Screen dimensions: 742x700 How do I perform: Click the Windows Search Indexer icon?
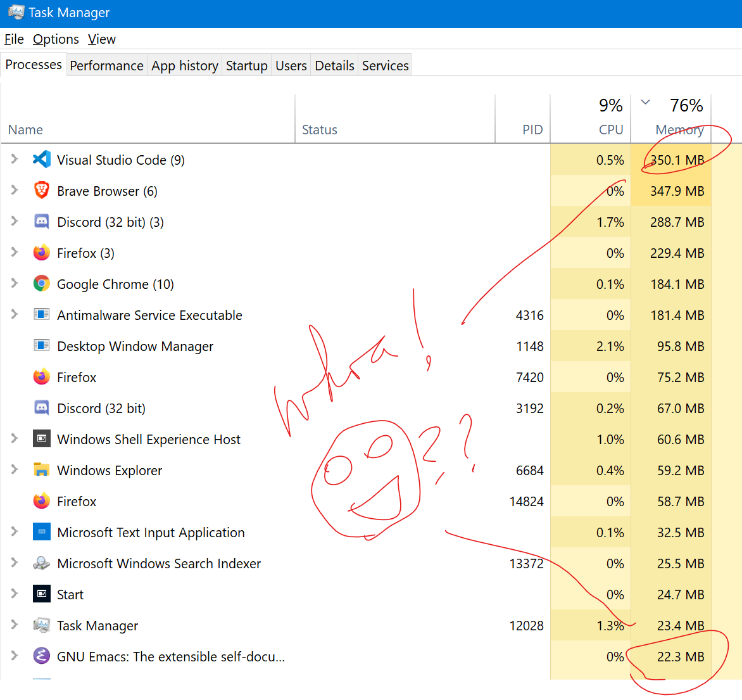pos(42,563)
